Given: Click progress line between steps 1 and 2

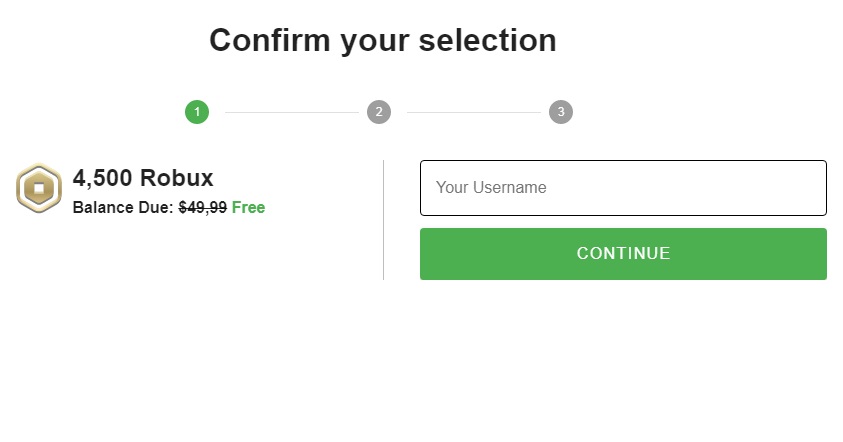Looking at the screenshot, I should tap(291, 112).
